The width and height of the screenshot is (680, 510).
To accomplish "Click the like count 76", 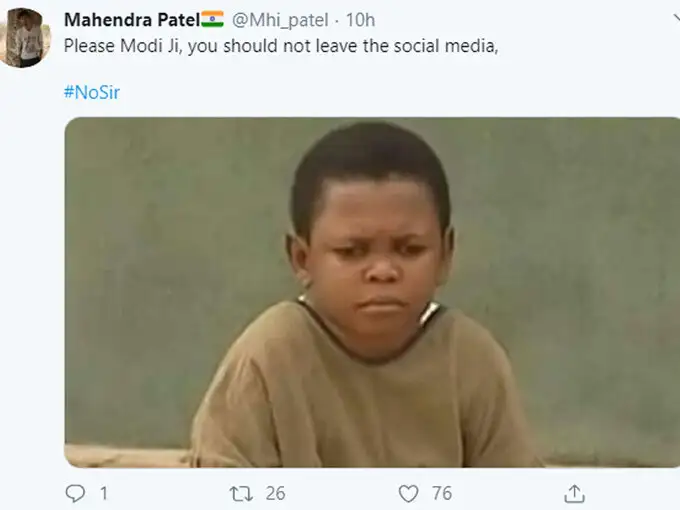I will click(x=441, y=493).
